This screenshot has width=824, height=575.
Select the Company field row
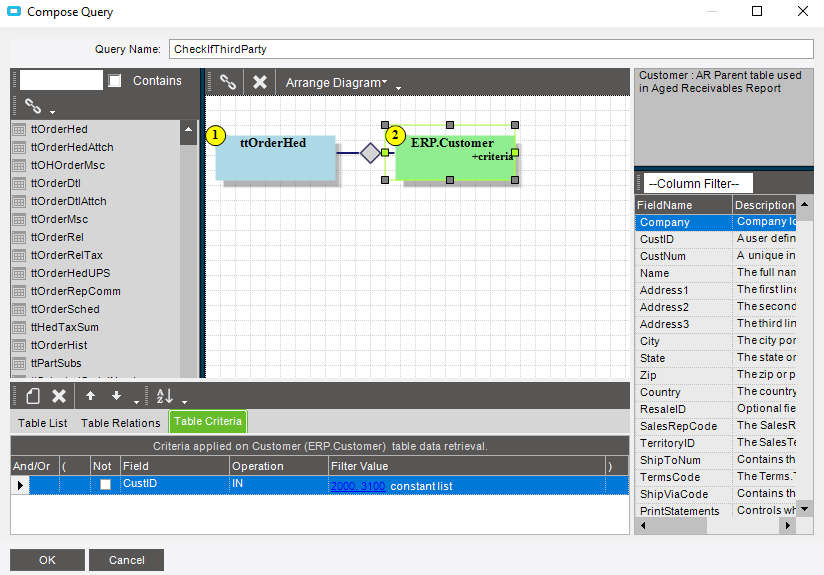click(x=715, y=222)
